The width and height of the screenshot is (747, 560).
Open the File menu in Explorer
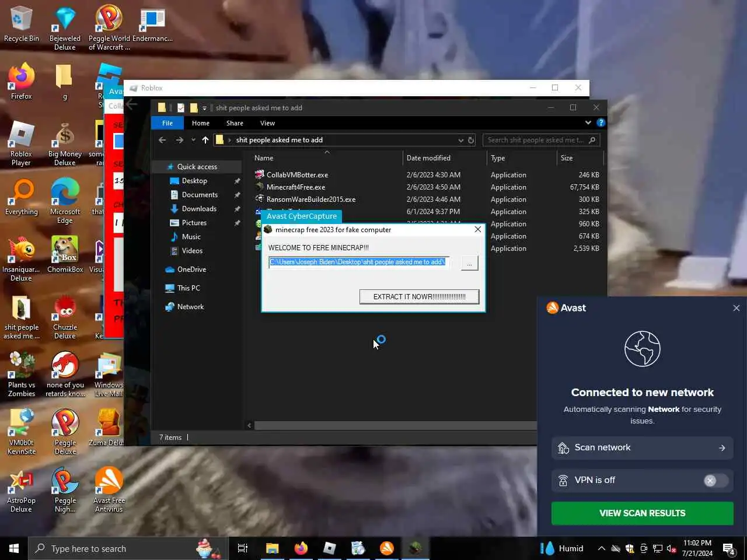tap(167, 123)
